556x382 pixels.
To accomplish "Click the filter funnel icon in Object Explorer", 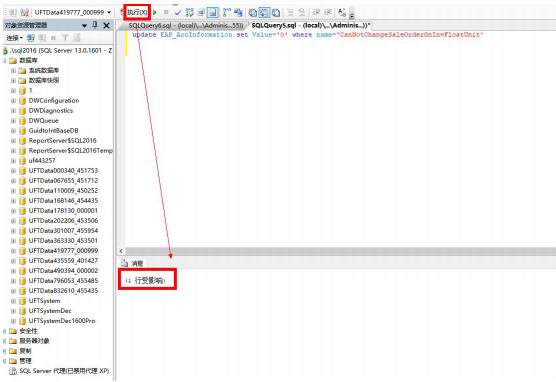I will (x=65, y=38).
